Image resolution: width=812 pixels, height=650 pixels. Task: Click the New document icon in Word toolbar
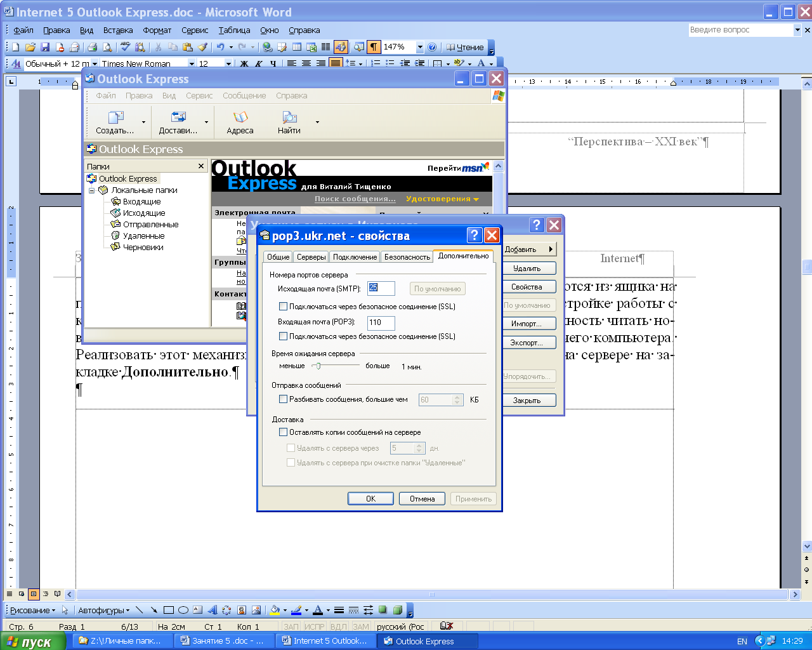15,47
